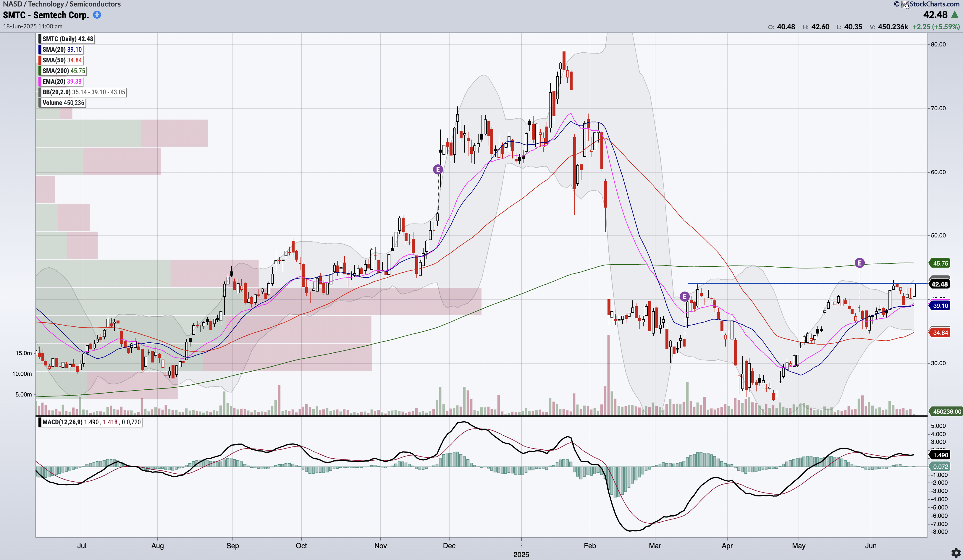
Task: Click the March earnings E marker
Action: pyautogui.click(x=685, y=297)
